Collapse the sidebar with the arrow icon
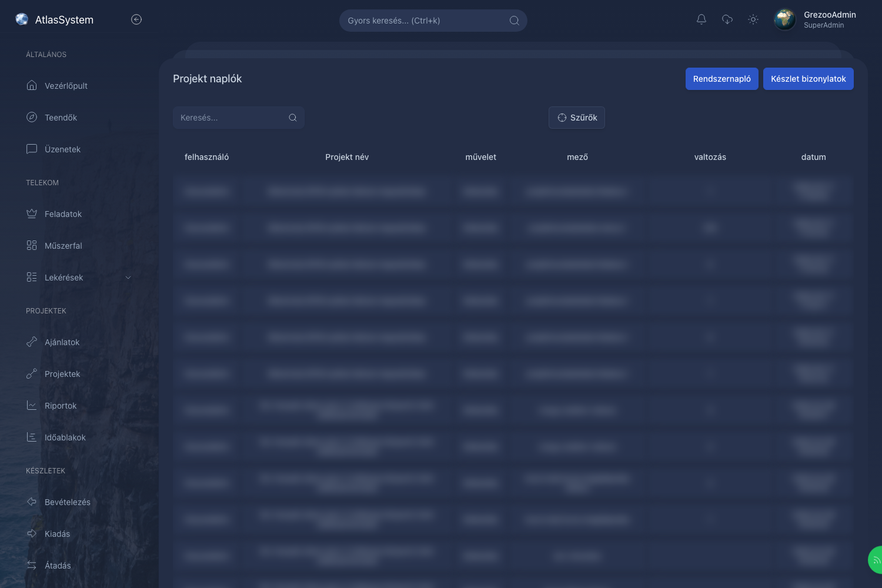 [136, 19]
